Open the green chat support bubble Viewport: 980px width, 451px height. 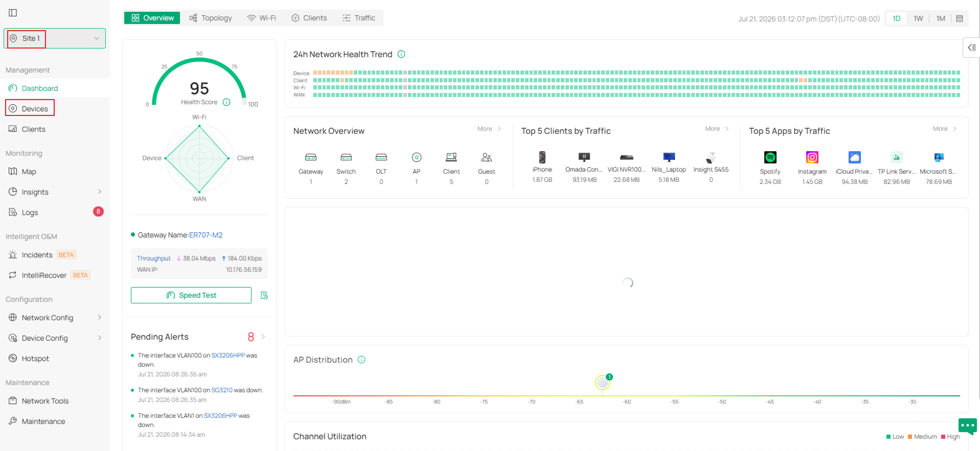point(968,426)
